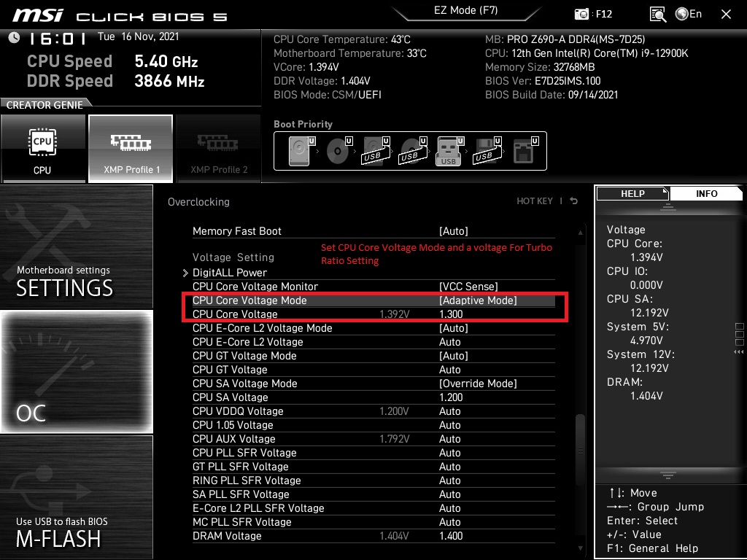Viewport: 747px width, 560px height.
Task: Change CPU Core Voltage Monitor [VCC Sense]
Action: point(468,286)
